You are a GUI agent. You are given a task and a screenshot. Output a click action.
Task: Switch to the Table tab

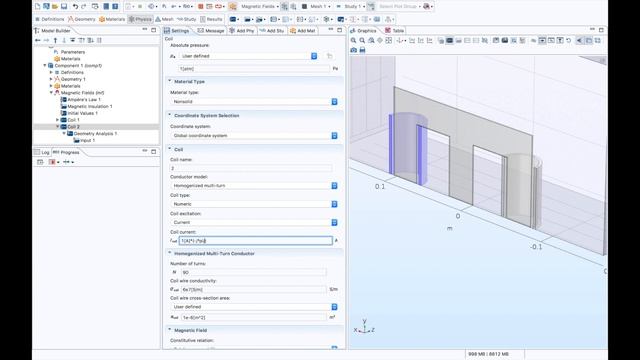(394, 31)
